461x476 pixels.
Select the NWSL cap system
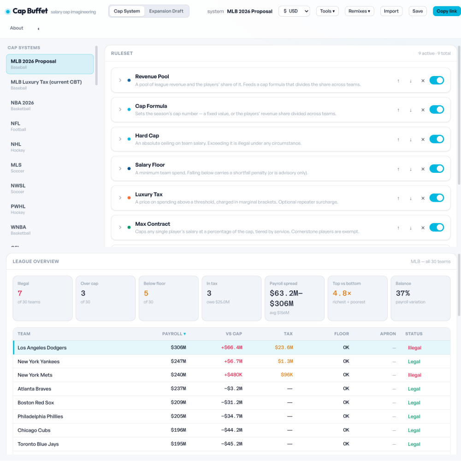50,188
